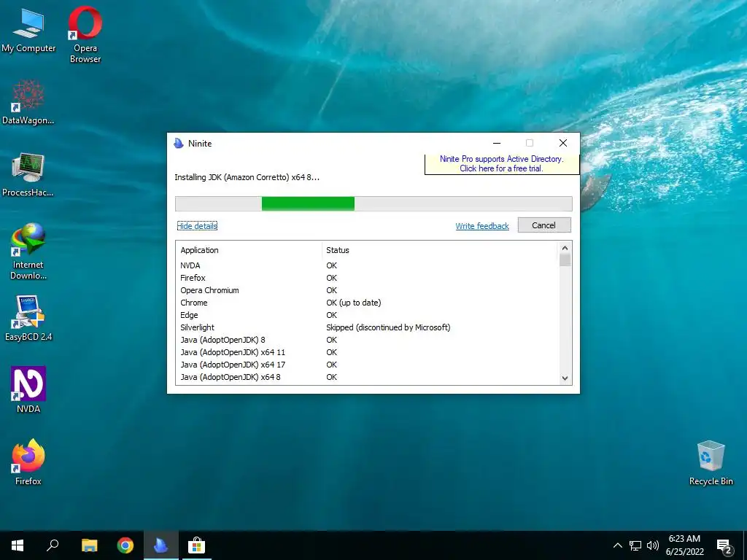Click Ninite Pro free trial banner
The image size is (747, 560).
click(502, 164)
